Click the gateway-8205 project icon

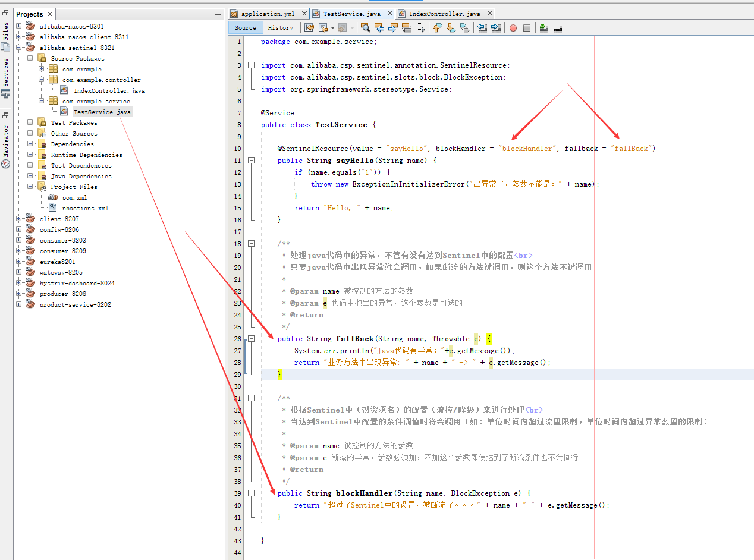[x=30, y=272]
